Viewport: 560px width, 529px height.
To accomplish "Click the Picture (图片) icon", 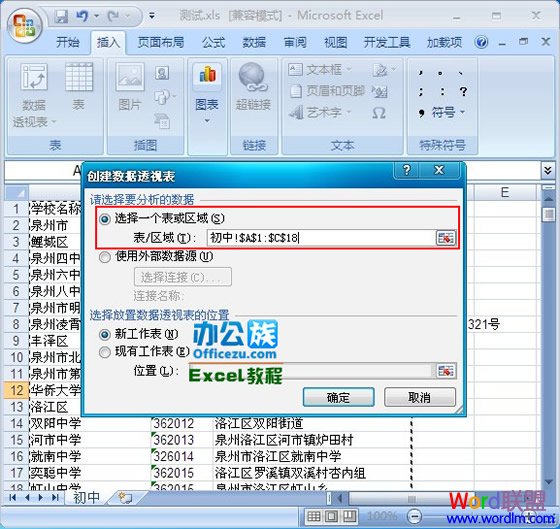I will coord(130,76).
